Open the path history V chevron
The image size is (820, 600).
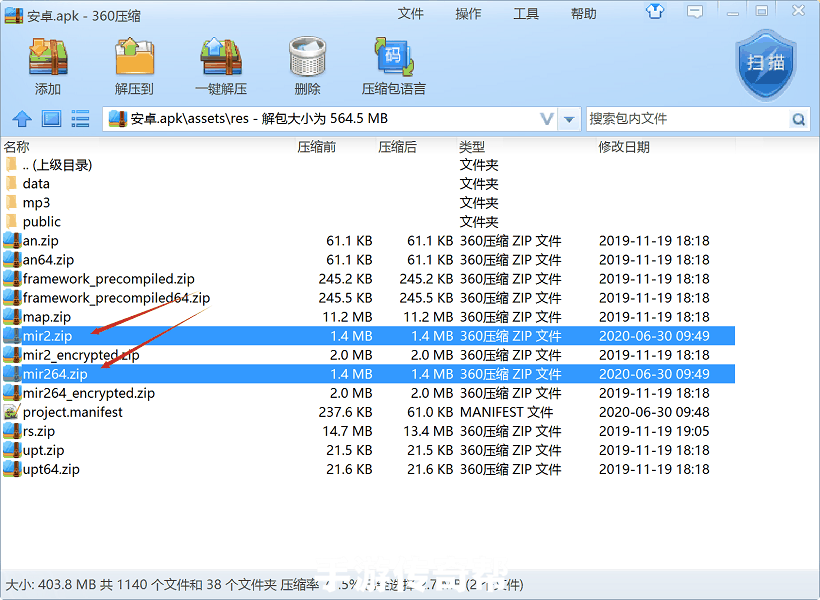coord(547,119)
